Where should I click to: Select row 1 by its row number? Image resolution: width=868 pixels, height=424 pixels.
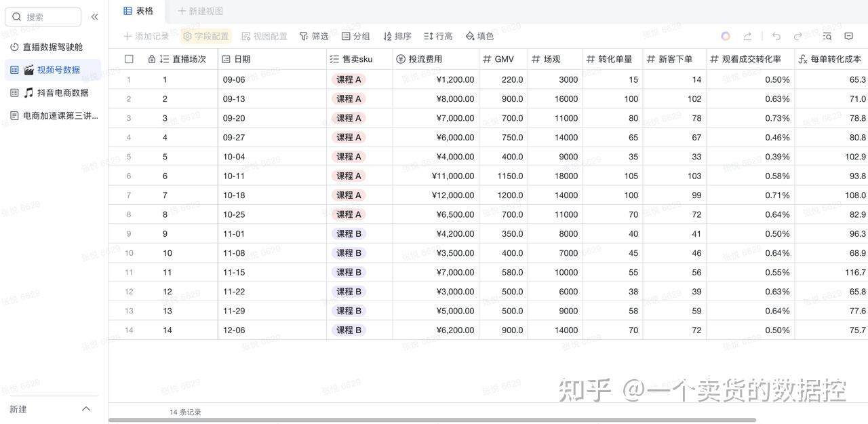[129, 79]
